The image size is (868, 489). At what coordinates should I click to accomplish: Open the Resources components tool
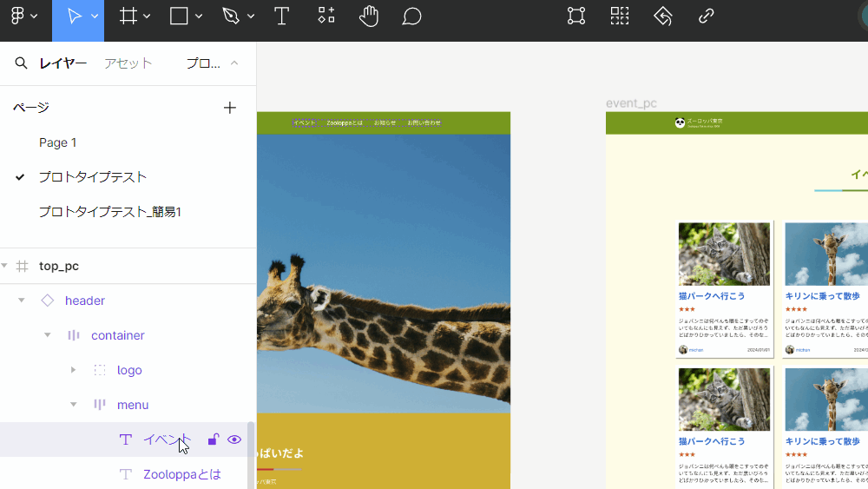pyautogui.click(x=326, y=16)
